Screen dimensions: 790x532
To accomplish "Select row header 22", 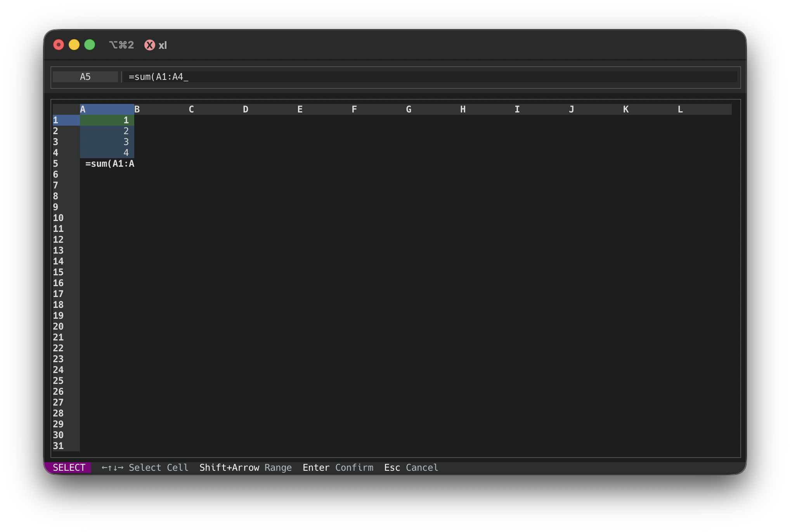I will [x=66, y=348].
